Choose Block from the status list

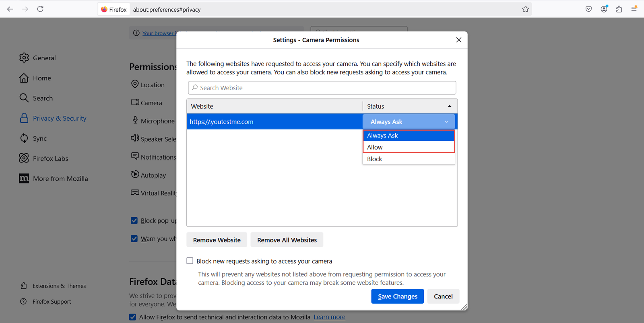409,159
